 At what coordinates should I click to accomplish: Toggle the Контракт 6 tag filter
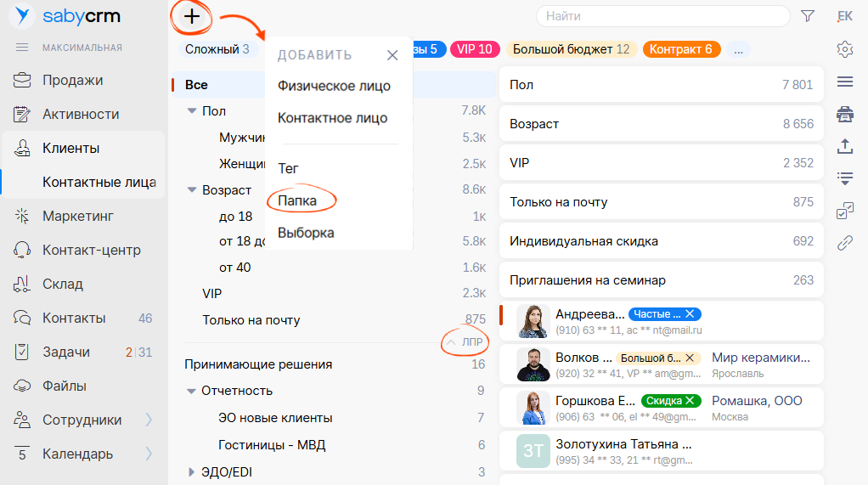point(681,49)
